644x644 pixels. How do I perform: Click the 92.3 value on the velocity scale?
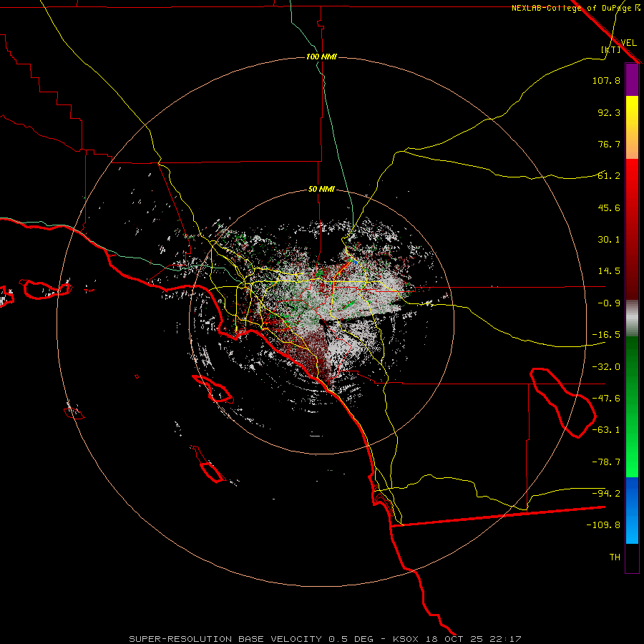click(x=609, y=113)
